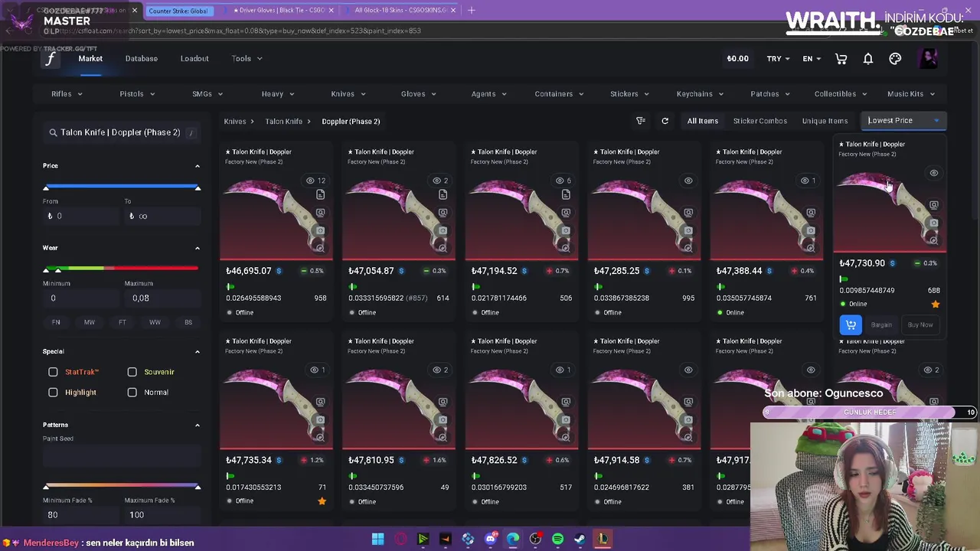Show the Unique Items tab
This screenshot has width=980, height=551.
(x=825, y=121)
